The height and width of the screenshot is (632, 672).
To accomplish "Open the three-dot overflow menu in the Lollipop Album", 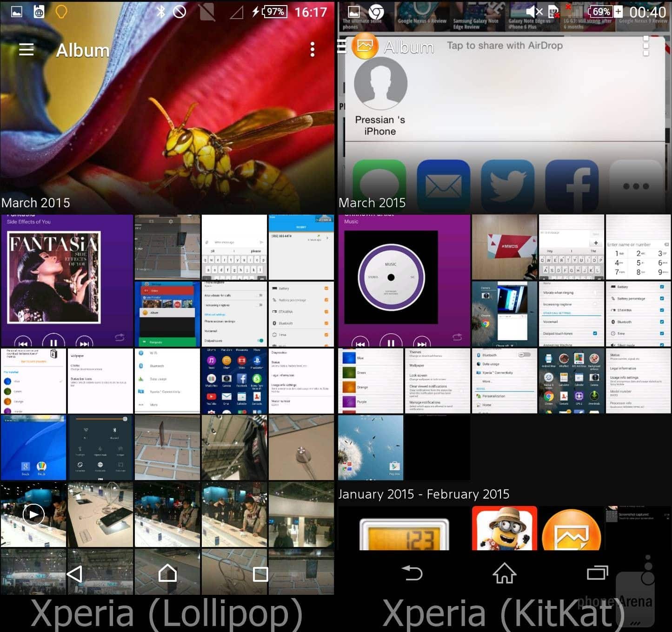I will [x=313, y=49].
